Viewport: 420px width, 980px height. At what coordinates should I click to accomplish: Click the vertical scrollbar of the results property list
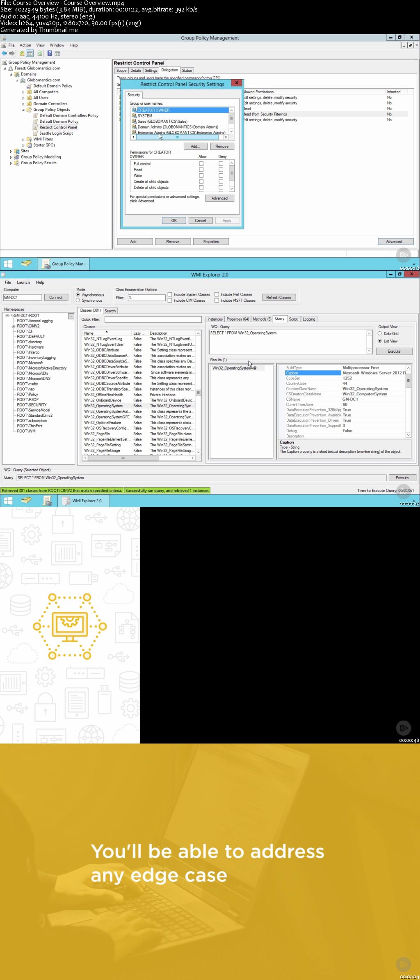(x=408, y=401)
